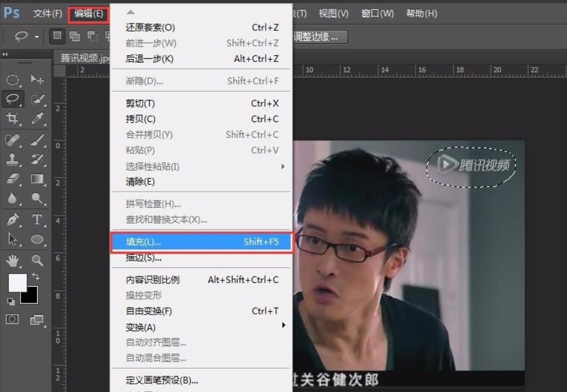Select the Crop tool
Viewport: 567px width, 392px height.
coord(12,118)
